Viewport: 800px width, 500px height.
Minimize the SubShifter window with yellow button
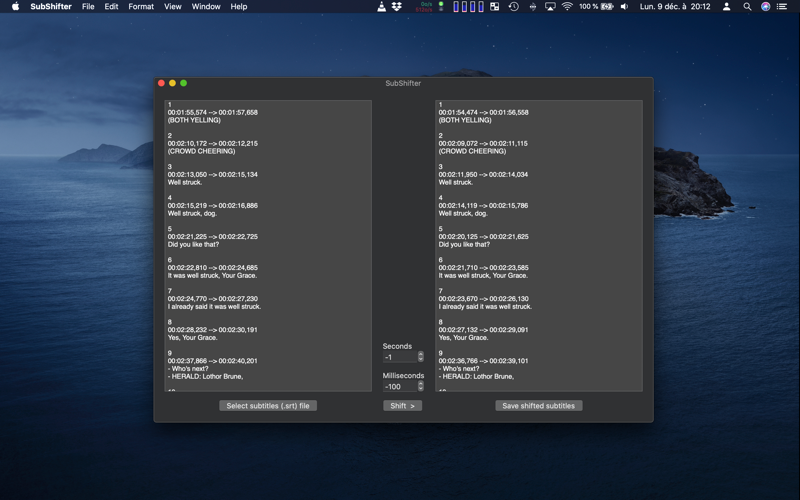coord(172,83)
